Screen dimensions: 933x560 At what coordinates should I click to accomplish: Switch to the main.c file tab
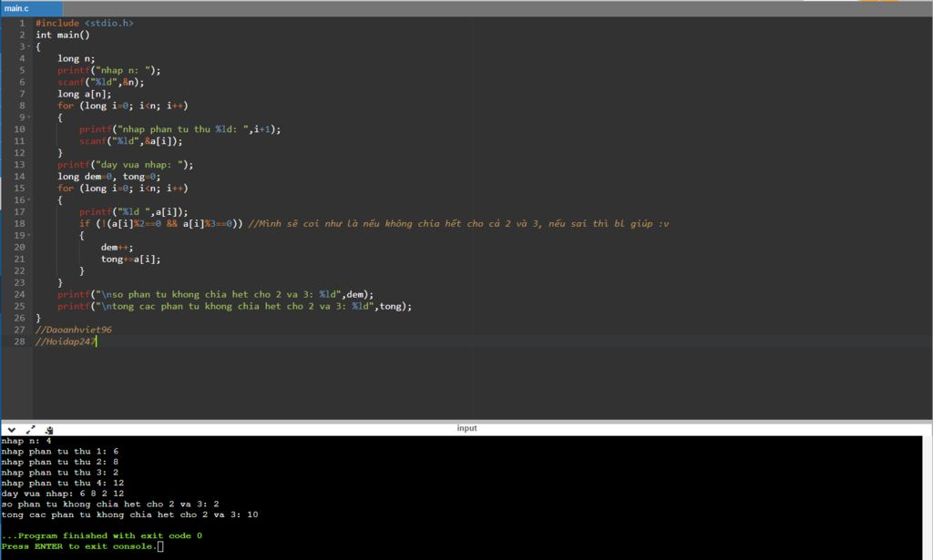[x=32, y=8]
